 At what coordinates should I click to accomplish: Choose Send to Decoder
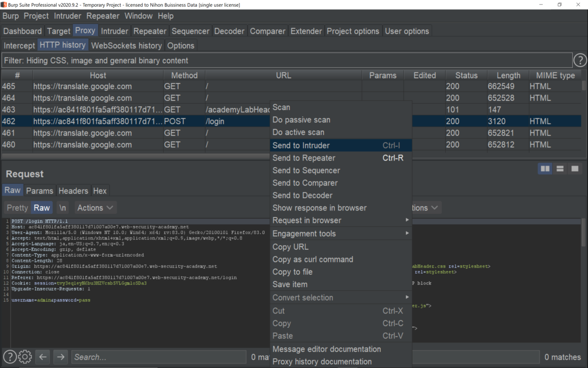point(341,195)
